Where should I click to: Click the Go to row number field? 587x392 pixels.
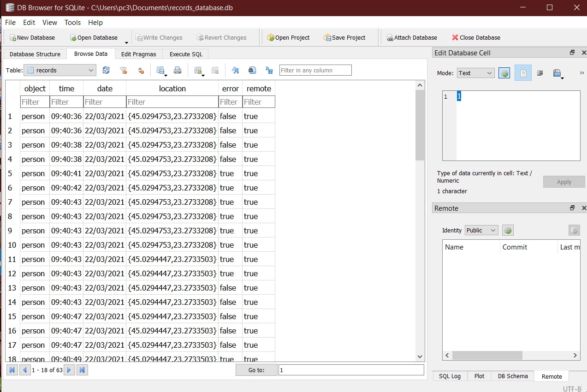351,370
